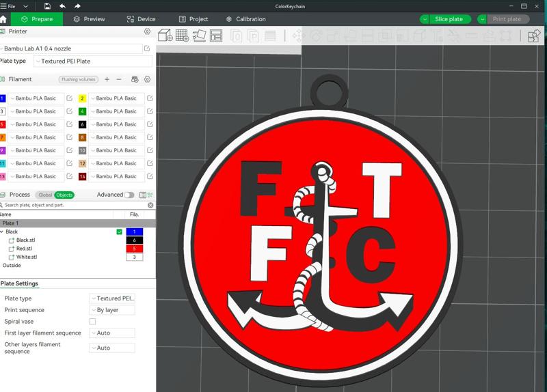Edit the Bambu Lab A1 printer preset
The image size is (547, 392).
coord(147,48)
